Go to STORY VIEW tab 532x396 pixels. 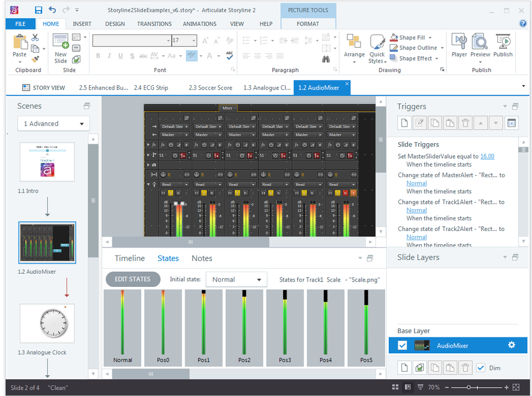44,88
